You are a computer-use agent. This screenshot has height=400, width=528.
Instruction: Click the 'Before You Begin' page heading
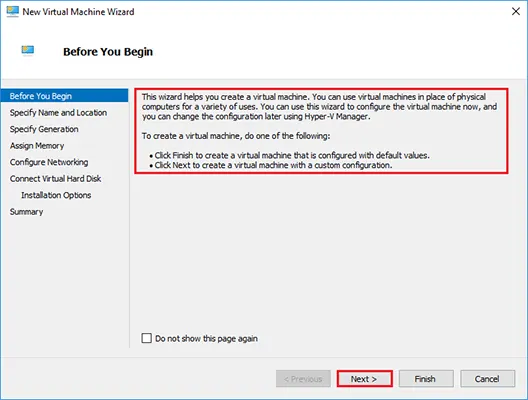(108, 52)
